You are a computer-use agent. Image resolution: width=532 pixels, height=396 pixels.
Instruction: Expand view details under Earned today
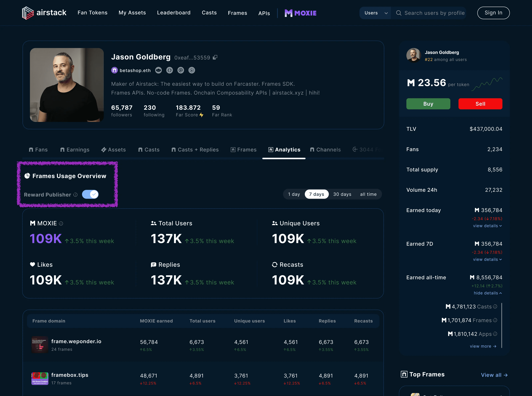point(487,226)
